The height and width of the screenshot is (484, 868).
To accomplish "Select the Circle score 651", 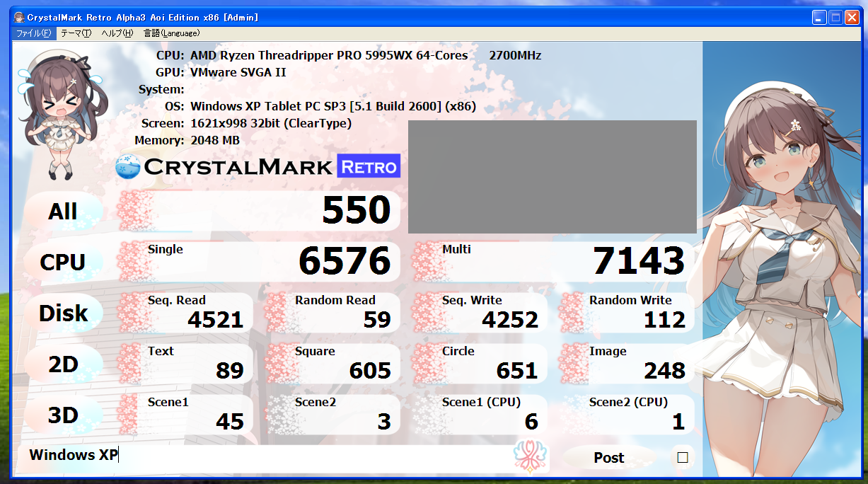I will pos(517,371).
